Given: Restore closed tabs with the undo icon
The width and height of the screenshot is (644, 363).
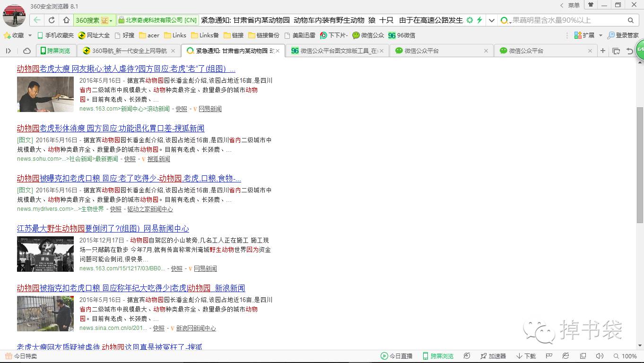Looking at the screenshot, I should (x=629, y=51).
